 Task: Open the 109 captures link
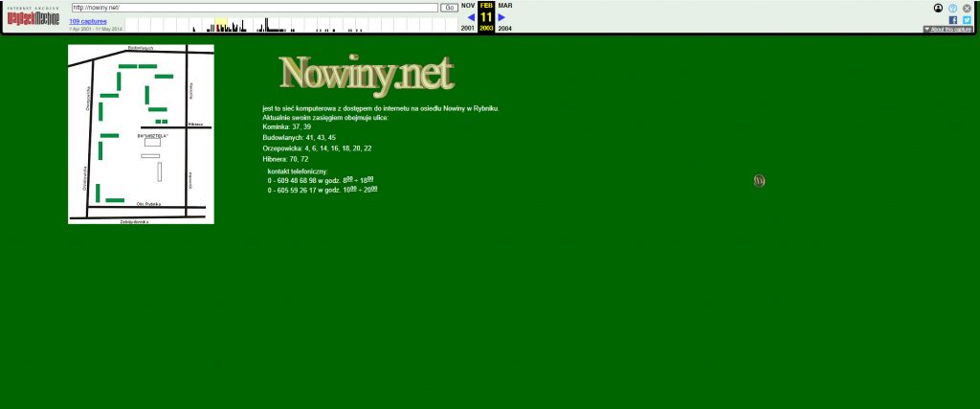[88, 21]
